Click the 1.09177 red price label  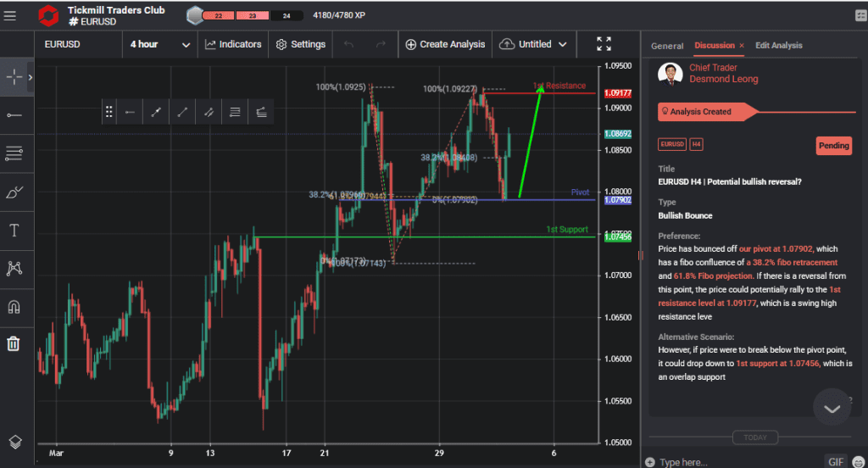(x=618, y=93)
